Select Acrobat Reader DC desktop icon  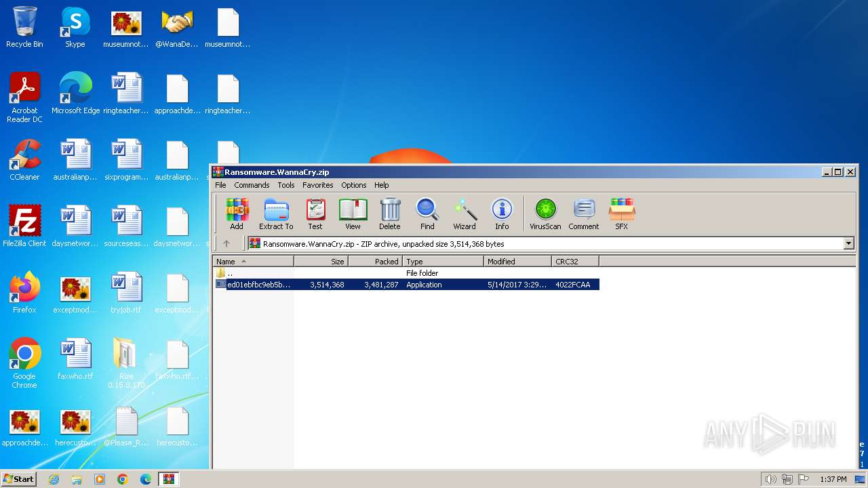click(24, 98)
